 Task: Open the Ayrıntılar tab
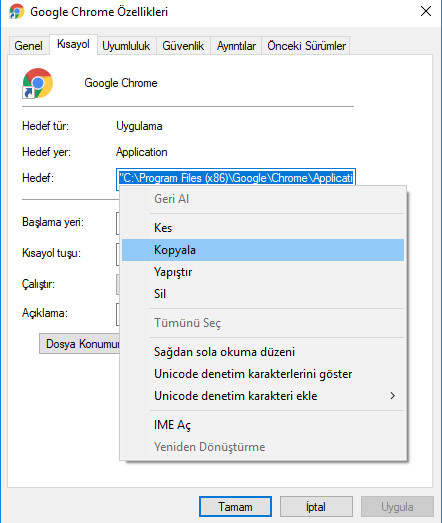point(236,46)
